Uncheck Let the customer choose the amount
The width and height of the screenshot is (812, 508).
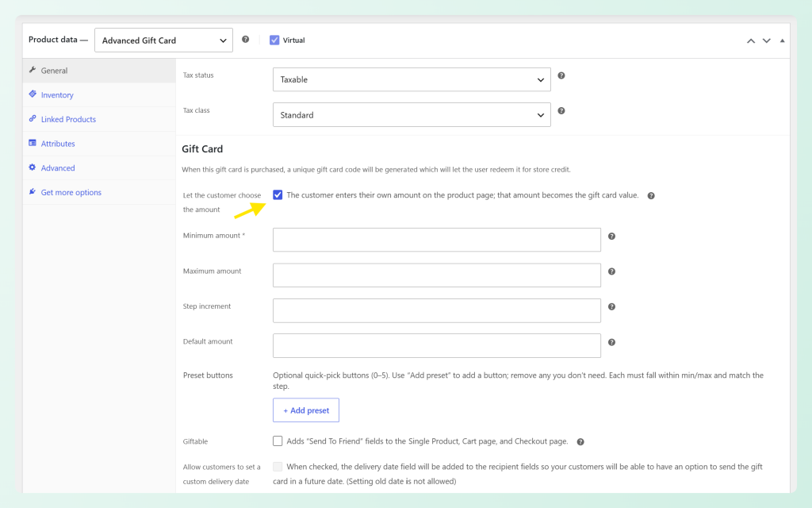(278, 195)
